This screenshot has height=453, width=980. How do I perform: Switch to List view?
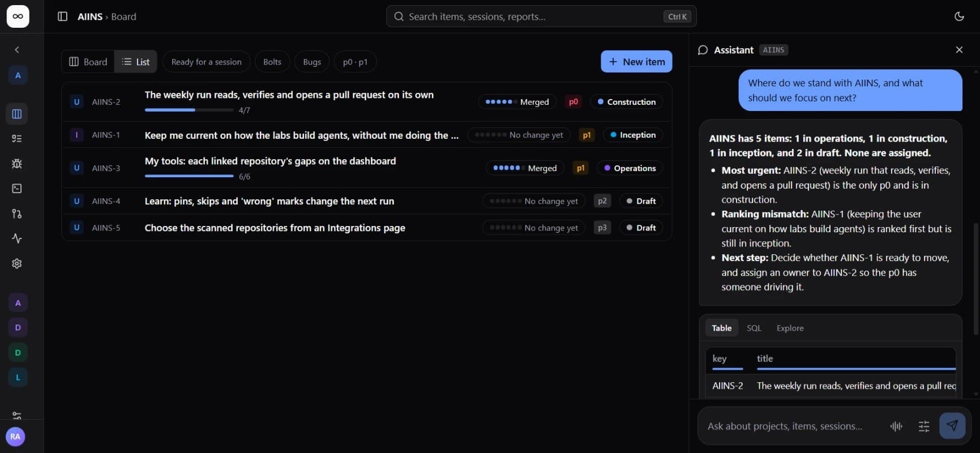(x=136, y=62)
